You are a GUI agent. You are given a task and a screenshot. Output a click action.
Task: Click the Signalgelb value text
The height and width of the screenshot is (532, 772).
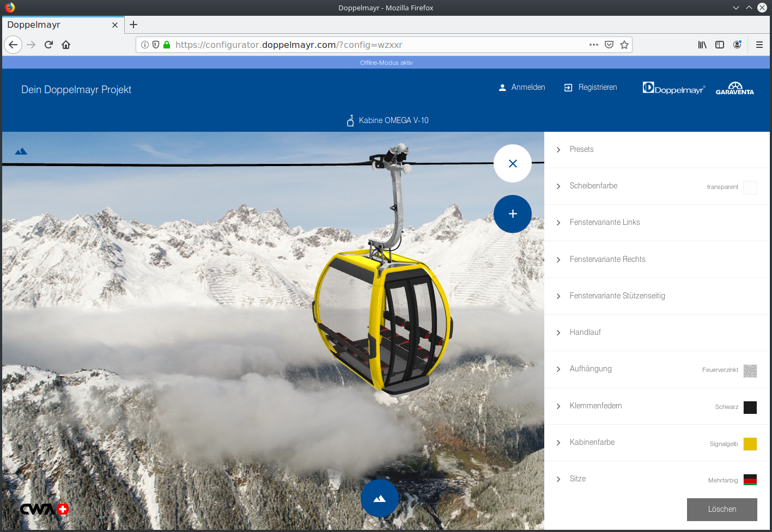pyautogui.click(x=724, y=444)
